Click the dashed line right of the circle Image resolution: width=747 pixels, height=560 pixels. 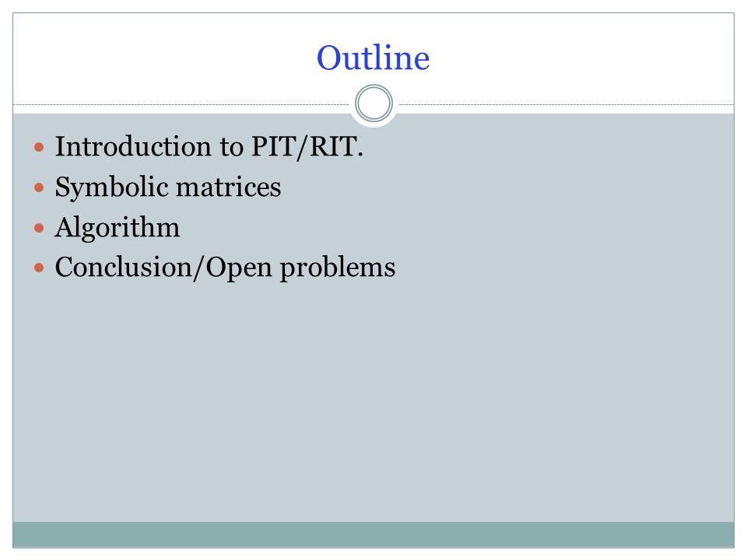566,104
